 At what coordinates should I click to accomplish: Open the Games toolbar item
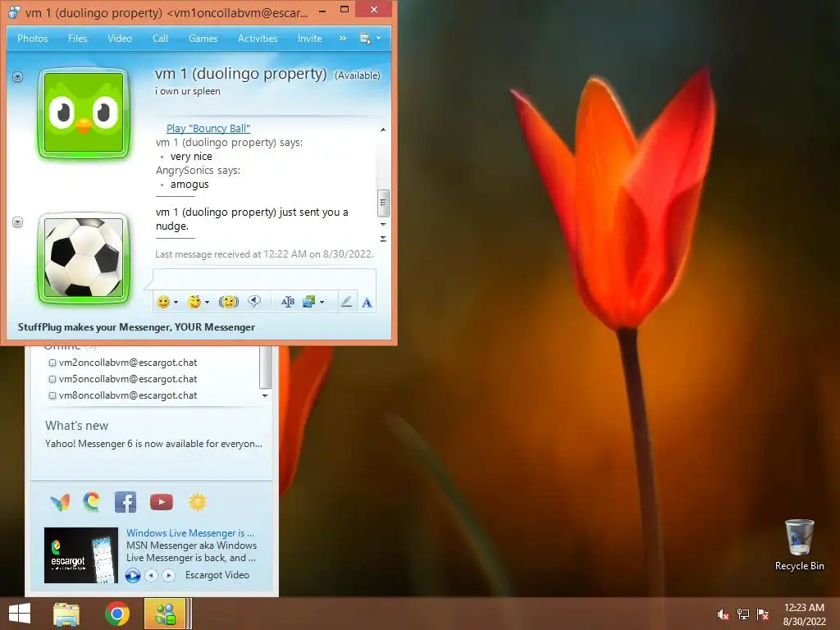point(203,39)
